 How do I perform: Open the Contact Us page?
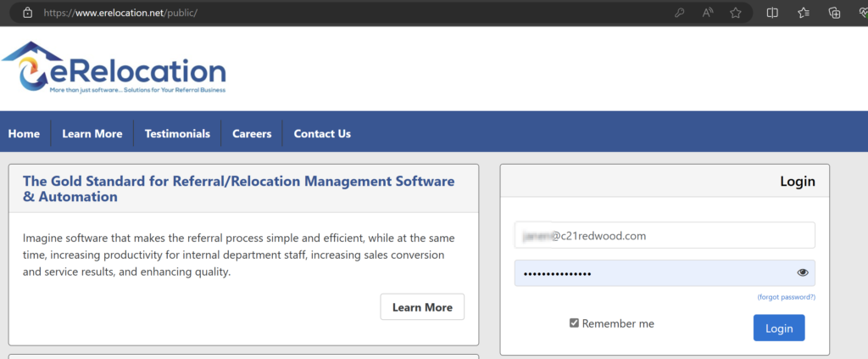[322, 133]
